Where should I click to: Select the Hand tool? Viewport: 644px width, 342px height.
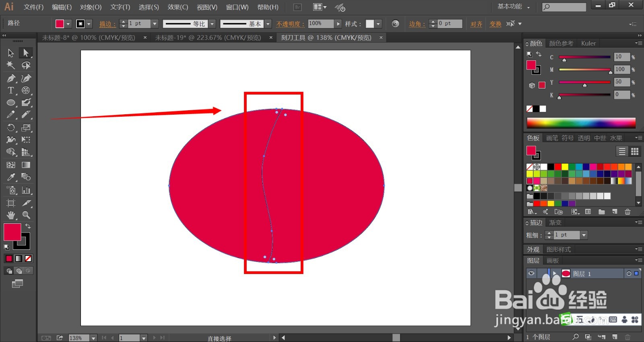click(x=11, y=215)
